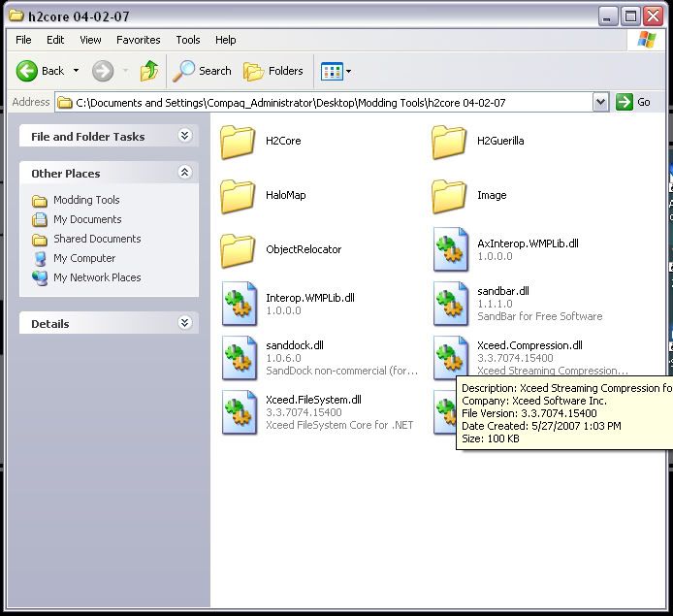This screenshot has width=673, height=616.
Task: Select the Xceed.Compression.dll file icon
Action: [x=451, y=358]
